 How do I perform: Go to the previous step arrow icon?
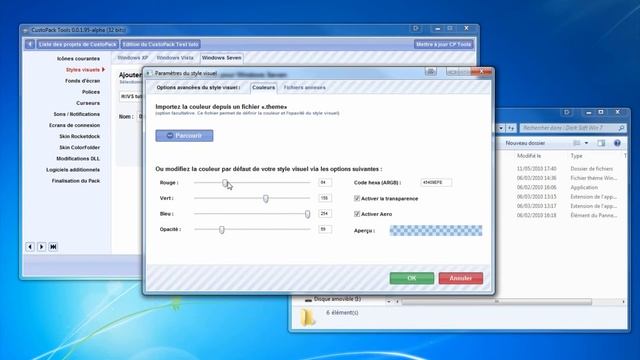(30, 247)
